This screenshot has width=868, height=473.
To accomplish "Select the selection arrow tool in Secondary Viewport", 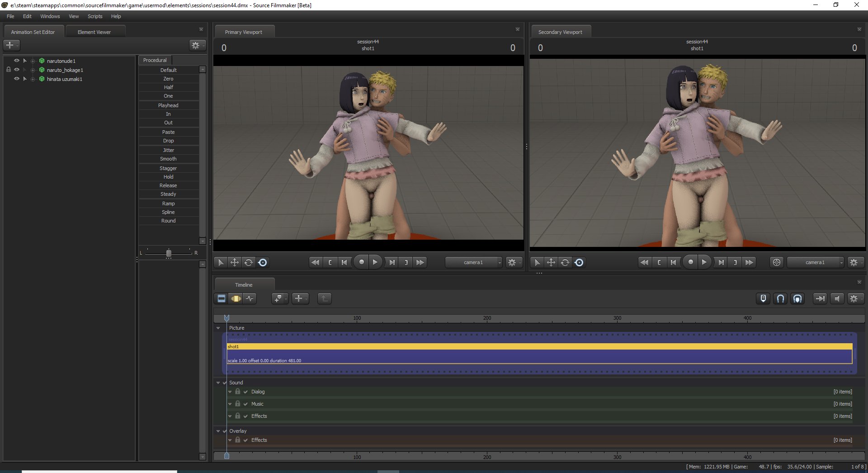I will 537,262.
